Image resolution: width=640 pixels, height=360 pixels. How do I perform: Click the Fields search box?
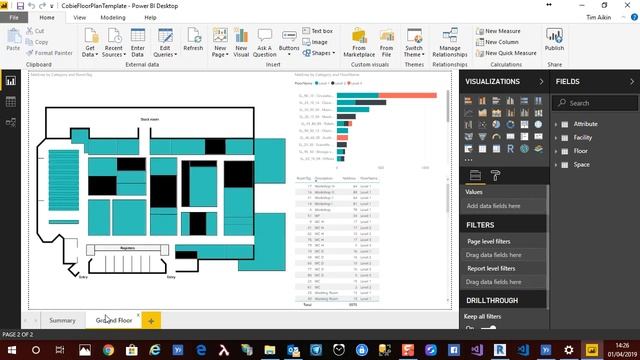pyautogui.click(x=595, y=103)
